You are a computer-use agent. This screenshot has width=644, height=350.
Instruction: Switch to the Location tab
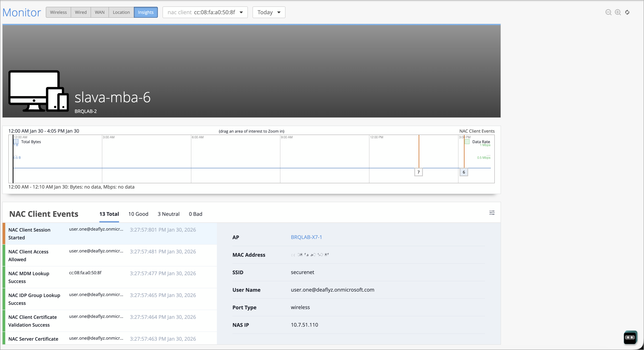[121, 12]
